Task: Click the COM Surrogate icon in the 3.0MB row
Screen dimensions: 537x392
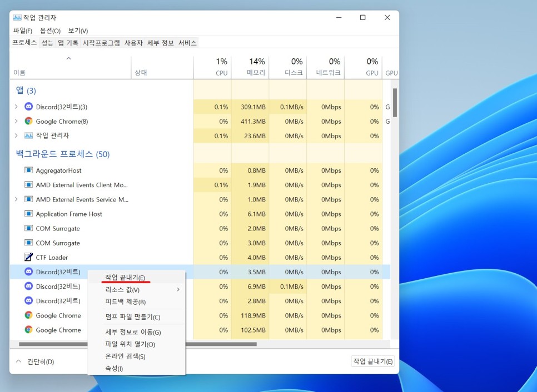Action: (28, 243)
